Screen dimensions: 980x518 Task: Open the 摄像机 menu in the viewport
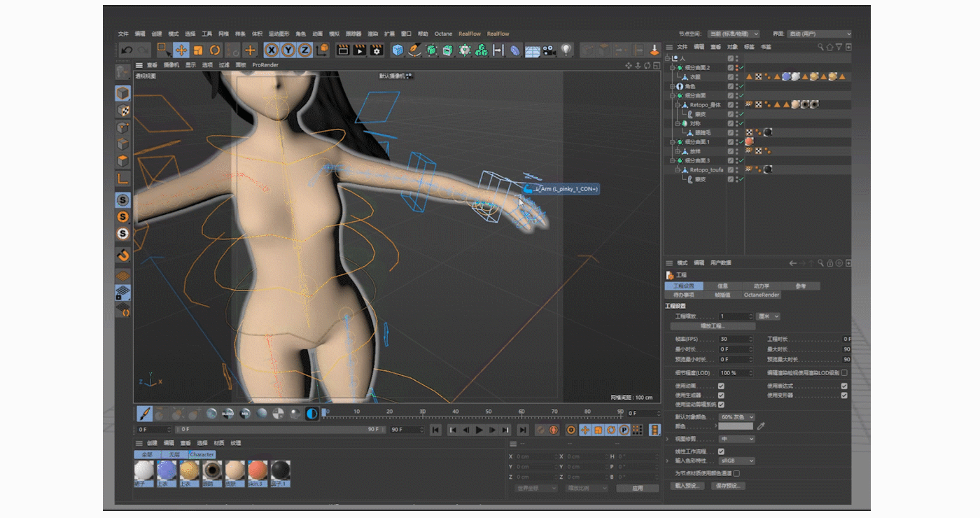coord(171,64)
